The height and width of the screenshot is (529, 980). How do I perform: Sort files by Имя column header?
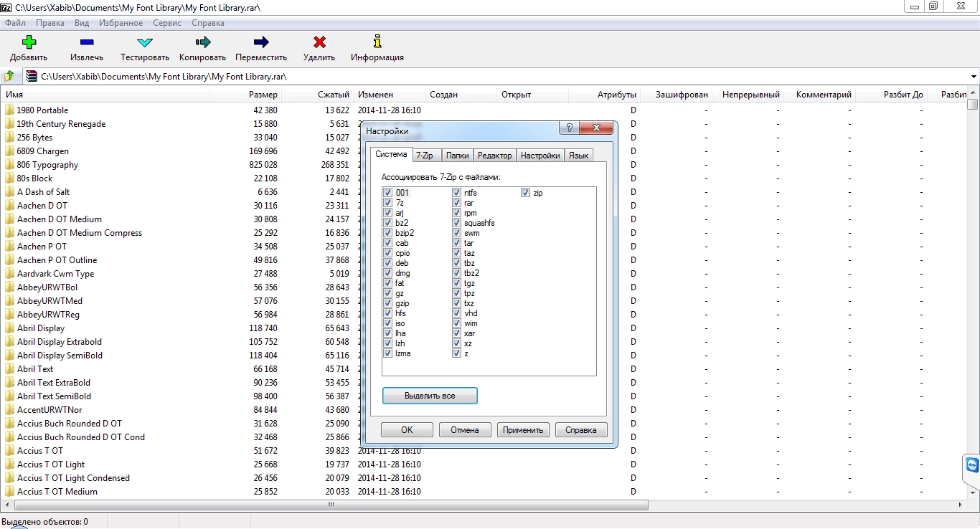click(x=105, y=95)
